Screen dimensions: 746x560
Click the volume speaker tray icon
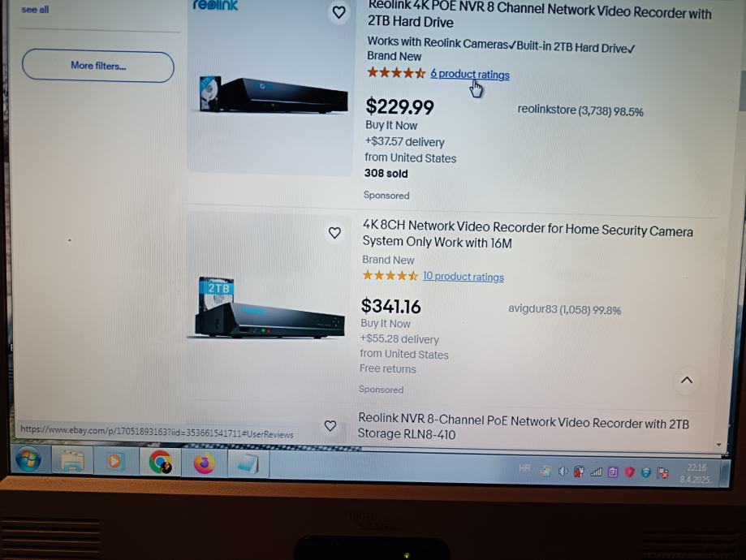[x=563, y=472]
